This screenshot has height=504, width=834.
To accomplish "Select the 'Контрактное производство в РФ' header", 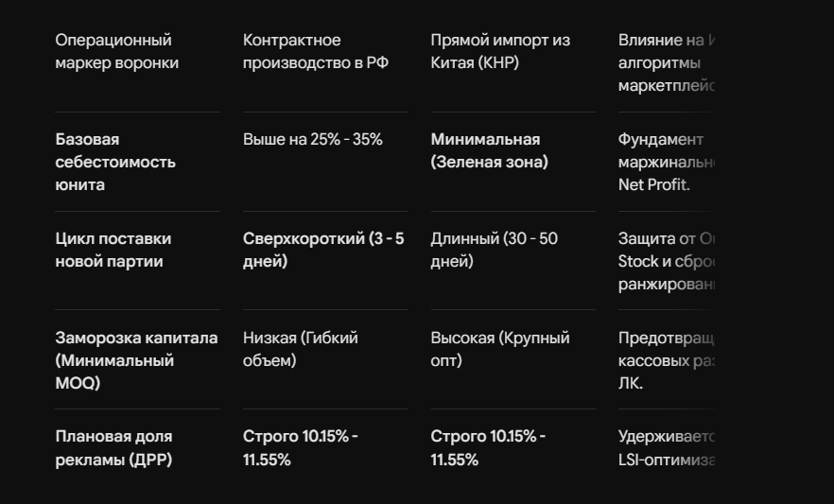I will point(316,52).
